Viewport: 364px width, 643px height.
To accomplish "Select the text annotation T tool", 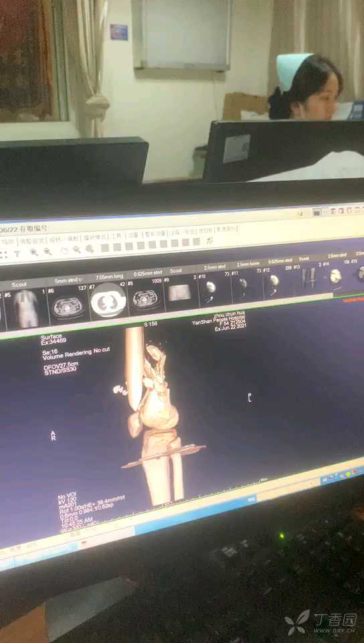I will (x=17, y=253).
